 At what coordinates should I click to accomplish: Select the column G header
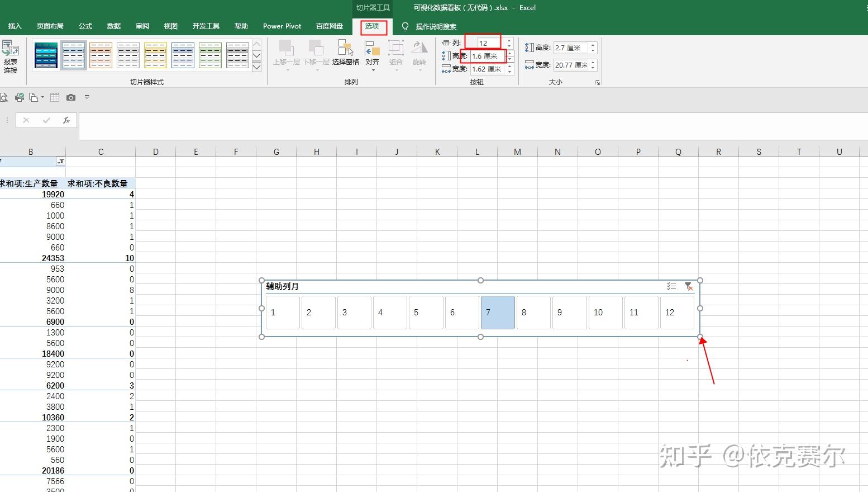(276, 152)
